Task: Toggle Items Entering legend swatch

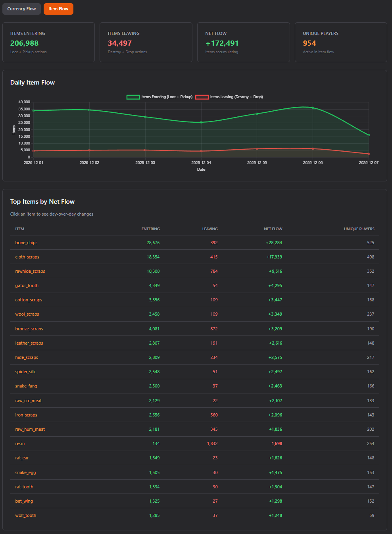Action: 133,97
